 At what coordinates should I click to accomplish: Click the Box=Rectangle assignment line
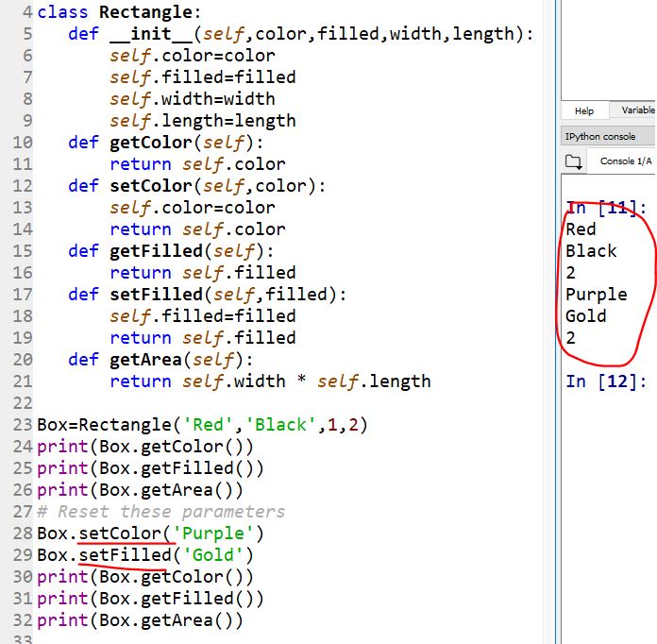pyautogui.click(x=201, y=425)
